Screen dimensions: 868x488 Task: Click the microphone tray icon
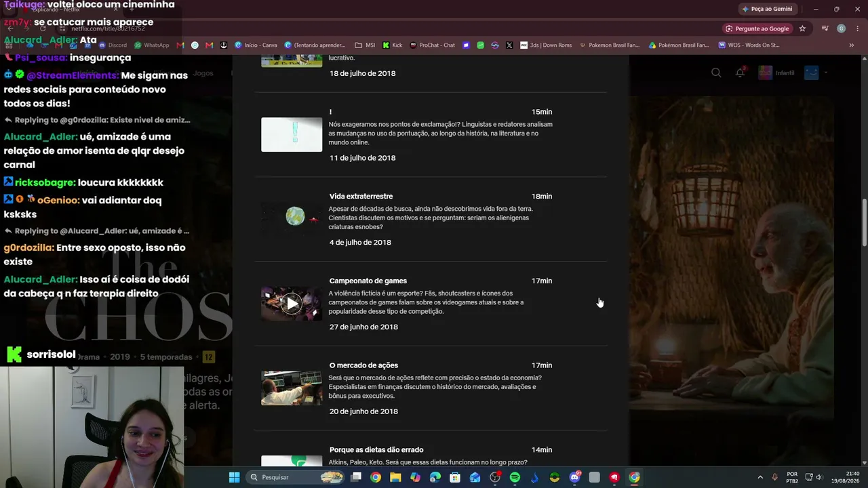point(774,477)
